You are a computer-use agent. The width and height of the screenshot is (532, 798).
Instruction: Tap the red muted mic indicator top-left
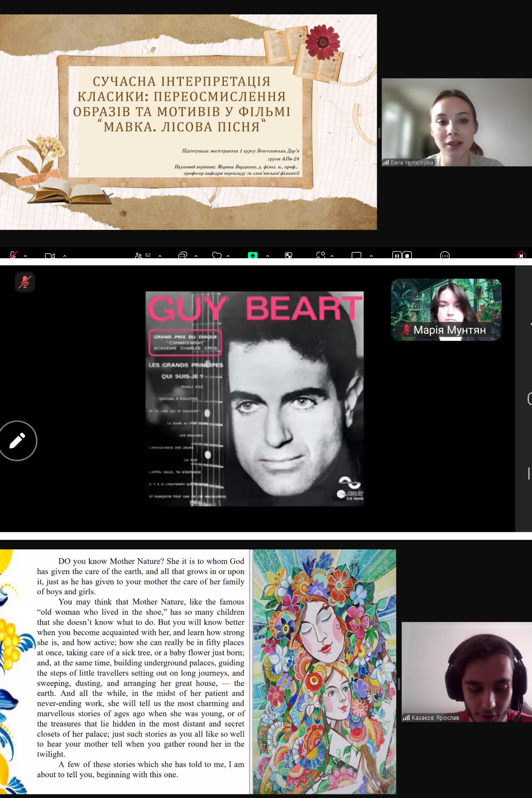click(25, 282)
